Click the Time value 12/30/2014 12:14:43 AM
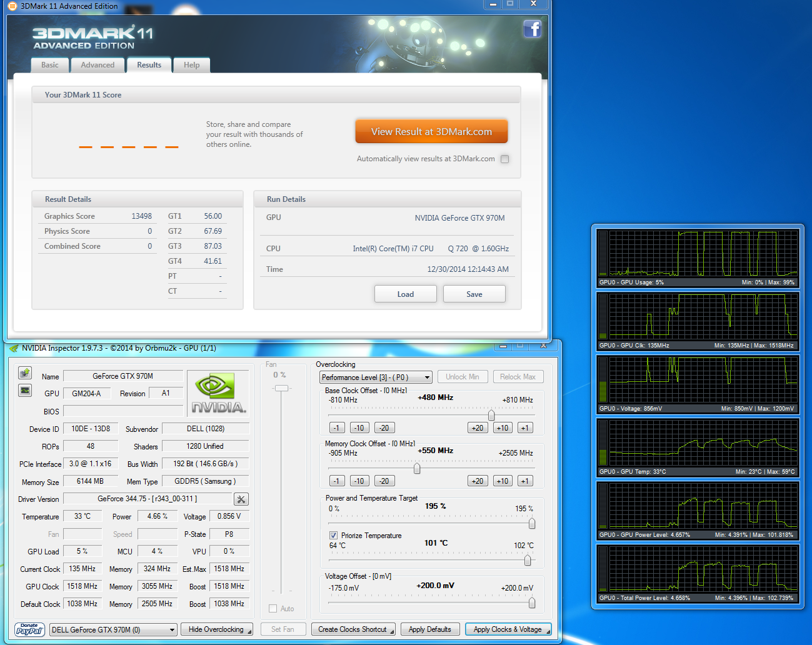This screenshot has height=645, width=812. pyautogui.click(x=468, y=269)
